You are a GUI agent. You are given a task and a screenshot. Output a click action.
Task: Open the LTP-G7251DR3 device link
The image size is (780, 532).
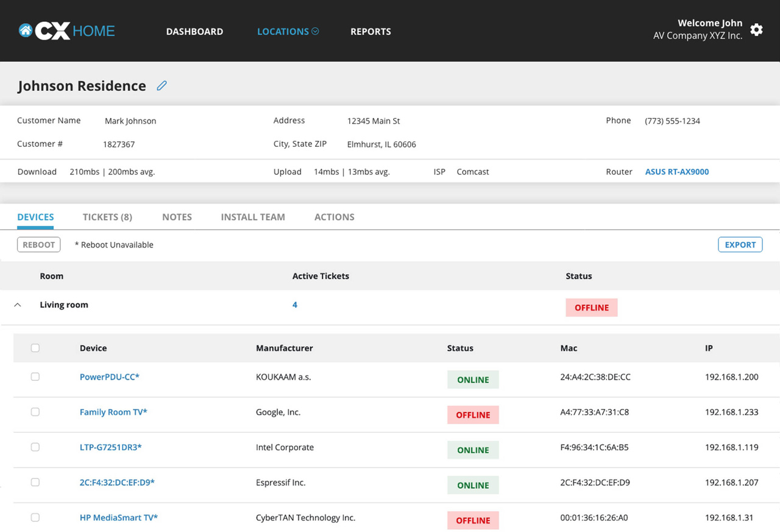(110, 447)
